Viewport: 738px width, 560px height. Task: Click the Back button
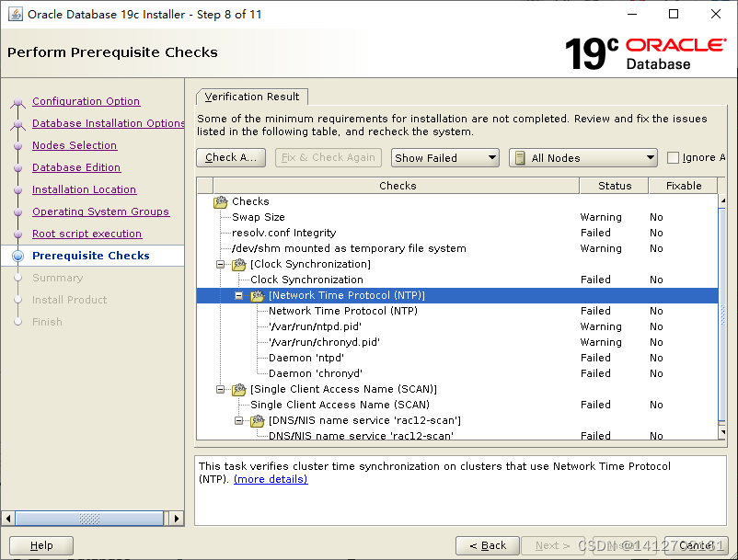coord(488,545)
